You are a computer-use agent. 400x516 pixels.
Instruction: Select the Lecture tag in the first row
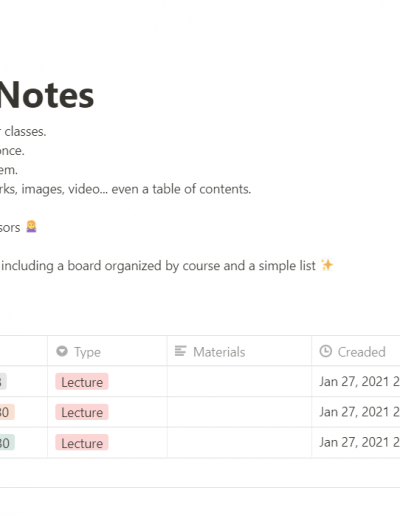pyautogui.click(x=82, y=382)
